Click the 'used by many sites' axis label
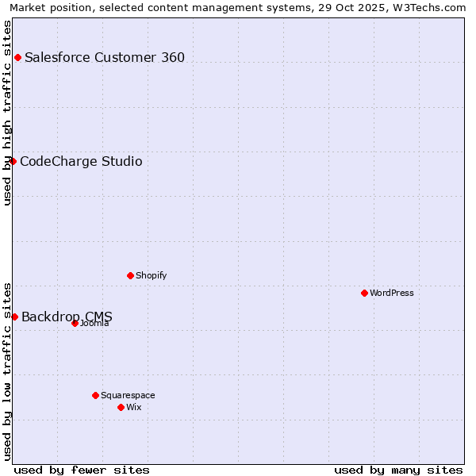Screen dimensions: 476x476 [398, 470]
